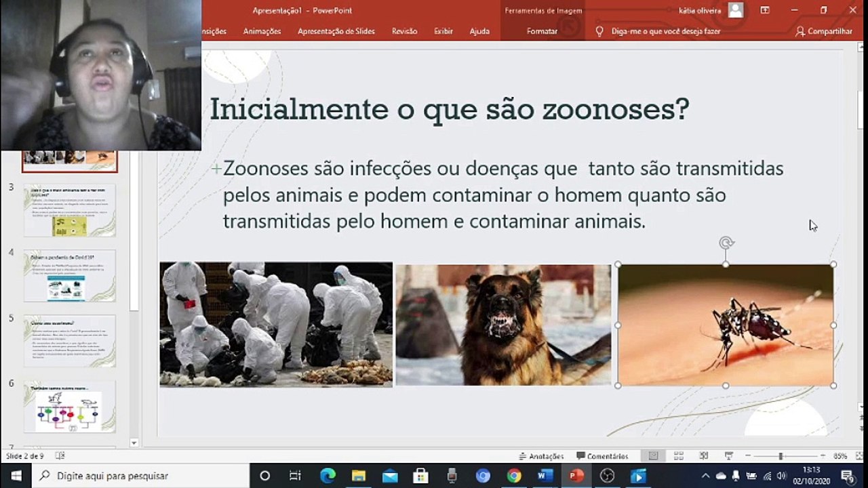
Task: Open File Explorer from taskbar
Action: tap(359, 476)
